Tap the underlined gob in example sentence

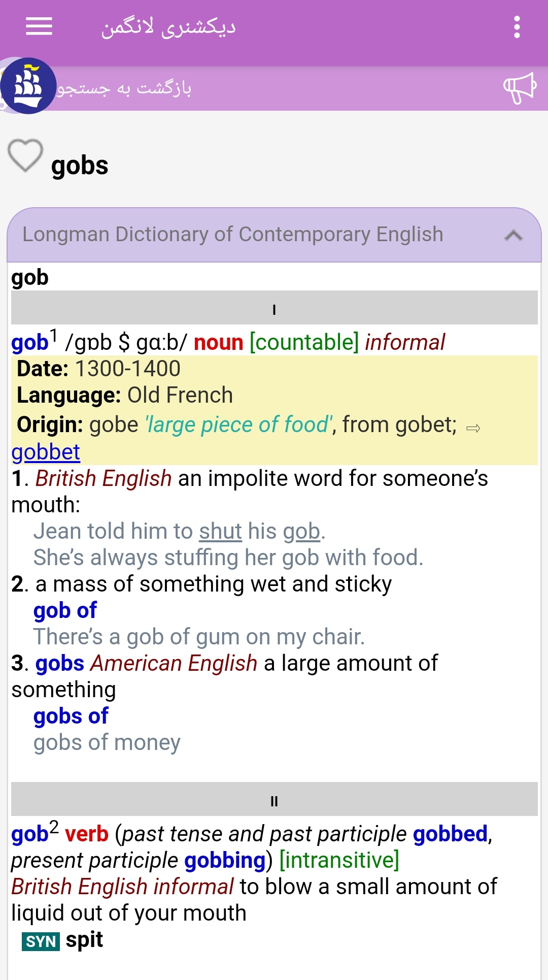click(301, 532)
